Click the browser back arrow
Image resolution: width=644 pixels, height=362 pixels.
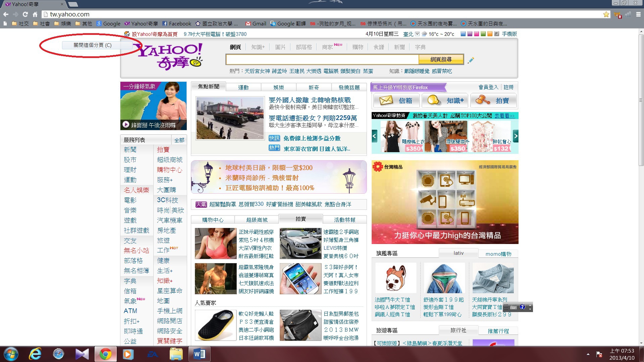pyautogui.click(x=6, y=14)
